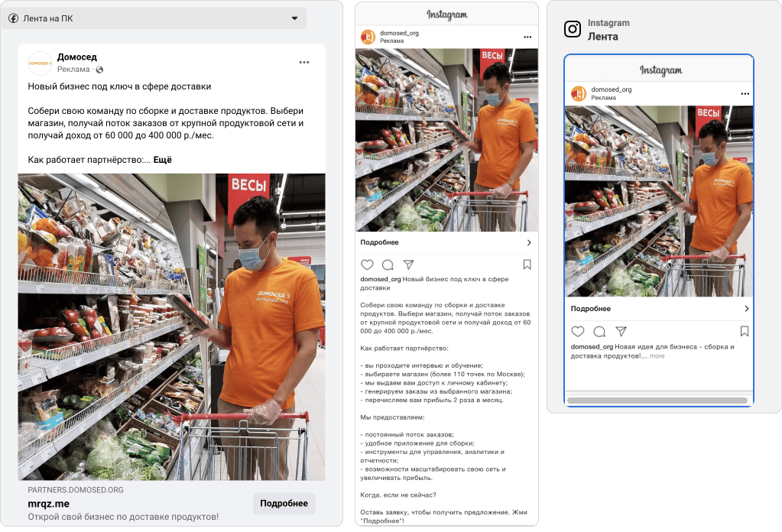The width and height of the screenshot is (782, 532).
Task: Select the "Лента" placement heading under Instagram
Action: [x=602, y=36]
